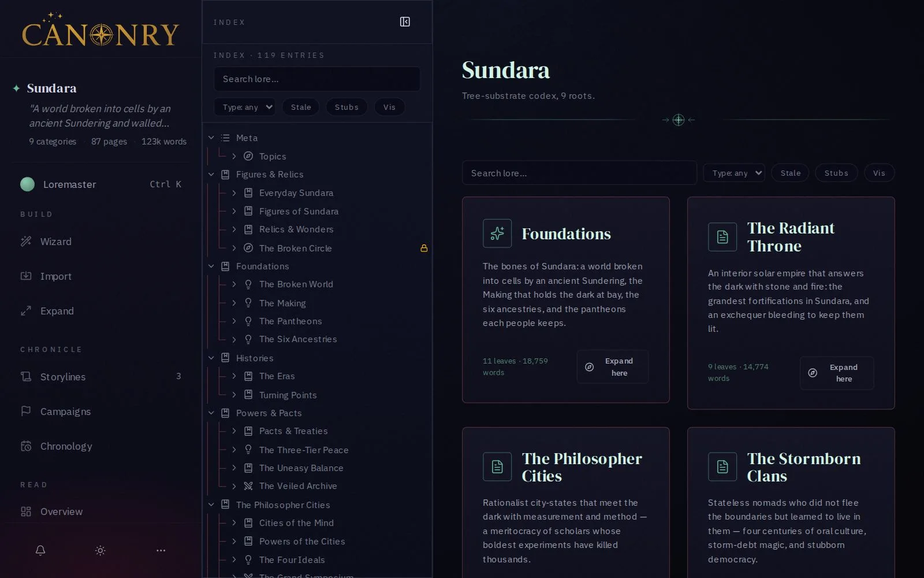Toggle the Vis filter on the main page
Viewport: 924px width, 578px height.
pos(879,173)
